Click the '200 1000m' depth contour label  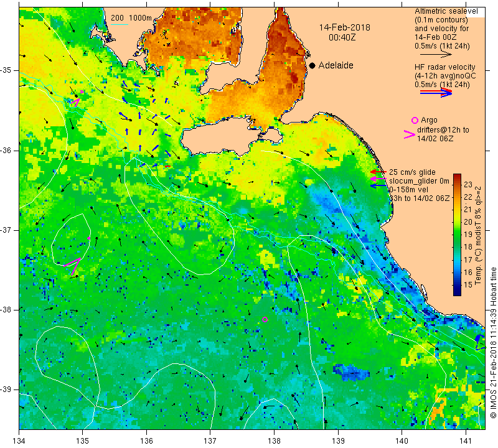pos(131,18)
